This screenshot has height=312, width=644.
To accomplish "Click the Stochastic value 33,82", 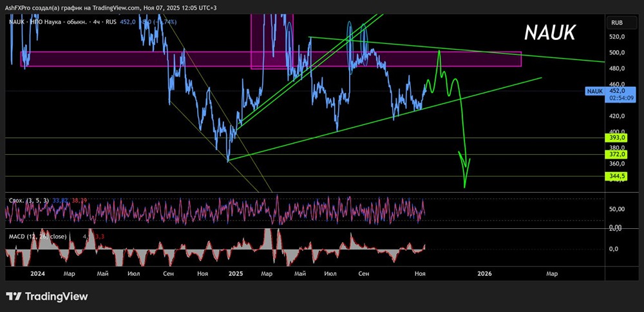I will coord(60,200).
